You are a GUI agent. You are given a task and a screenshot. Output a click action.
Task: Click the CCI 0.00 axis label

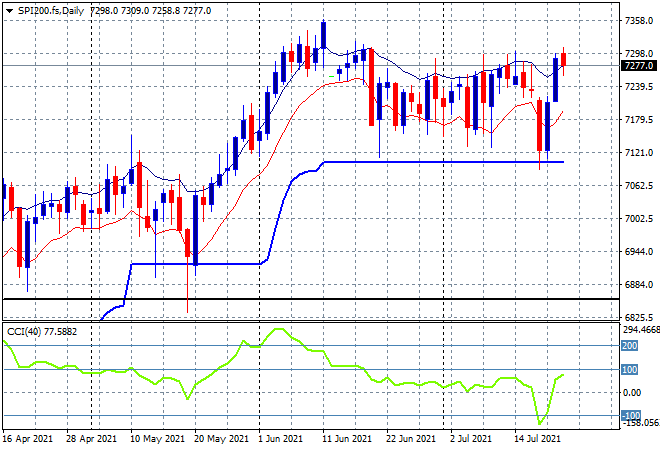632,393
